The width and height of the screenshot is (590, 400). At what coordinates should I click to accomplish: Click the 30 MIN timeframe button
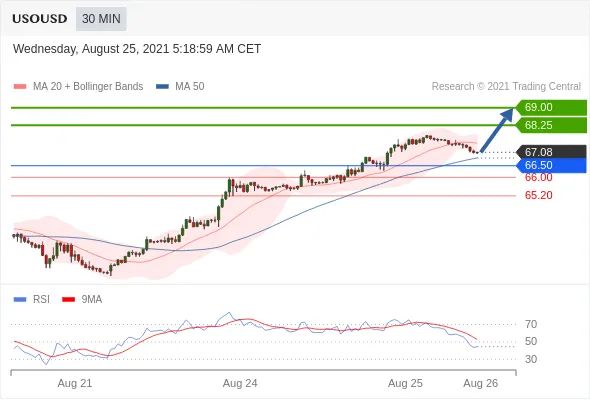[x=101, y=19]
